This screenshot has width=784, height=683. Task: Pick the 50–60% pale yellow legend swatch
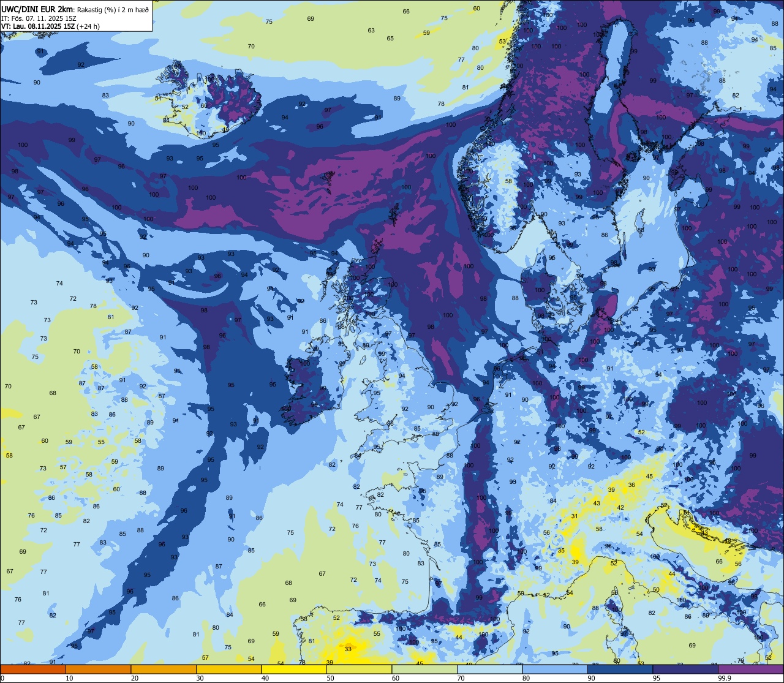[x=359, y=669]
